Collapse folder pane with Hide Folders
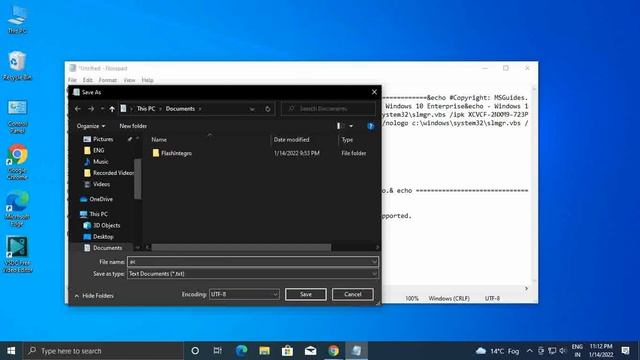The image size is (640, 360). point(94,296)
